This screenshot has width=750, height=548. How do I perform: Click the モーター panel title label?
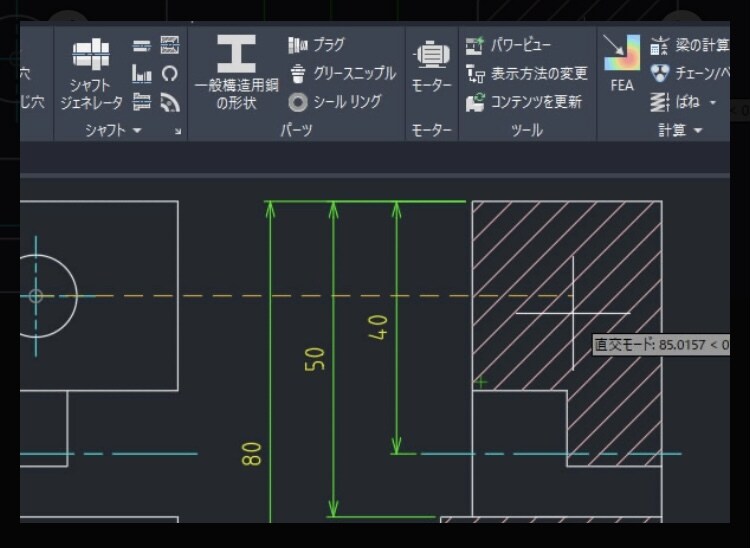click(x=431, y=130)
